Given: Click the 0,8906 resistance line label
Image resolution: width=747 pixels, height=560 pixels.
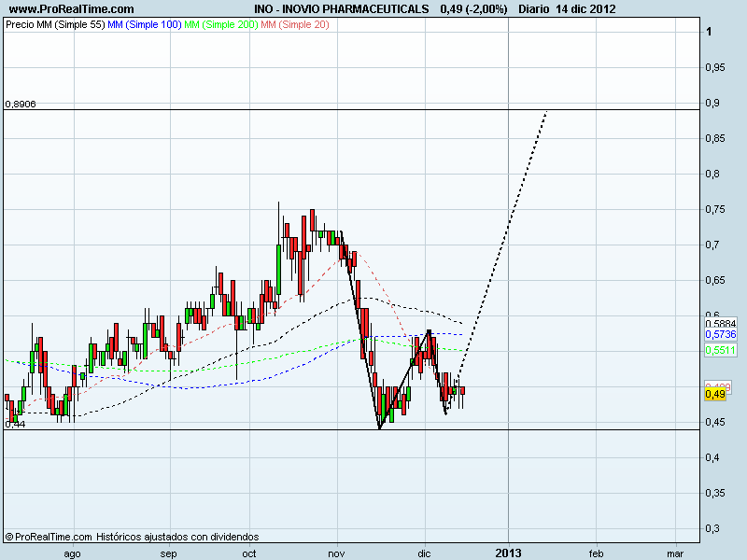Looking at the screenshot, I should click(21, 104).
